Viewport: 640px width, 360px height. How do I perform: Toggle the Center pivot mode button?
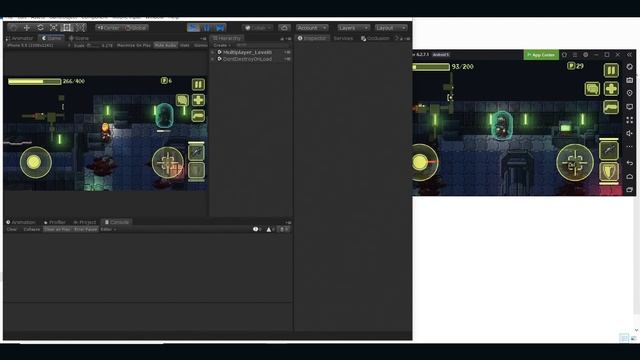[x=109, y=28]
